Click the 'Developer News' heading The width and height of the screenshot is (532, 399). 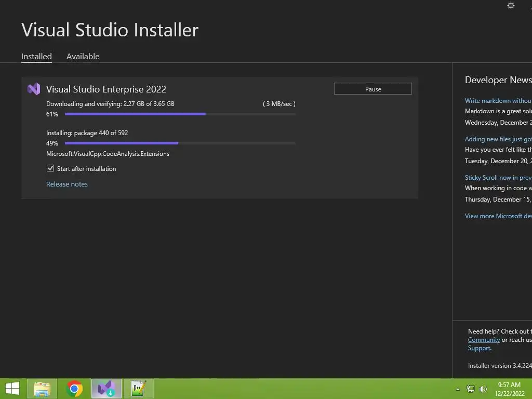(498, 80)
